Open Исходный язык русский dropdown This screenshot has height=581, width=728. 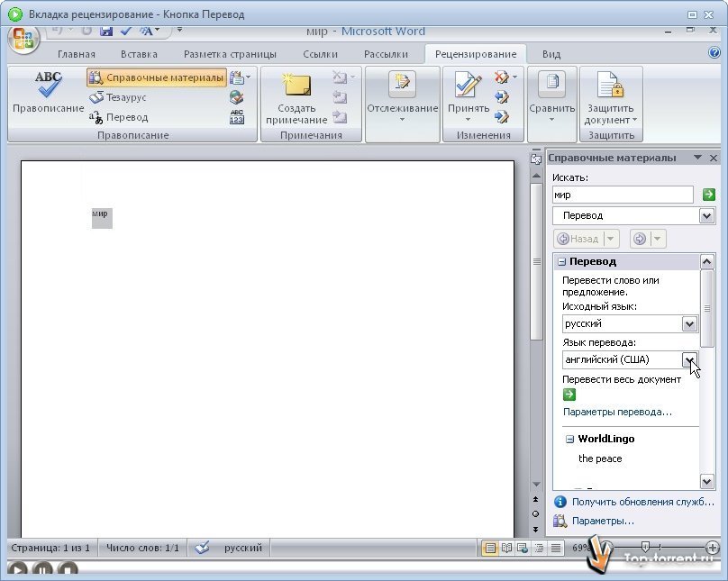(689, 323)
